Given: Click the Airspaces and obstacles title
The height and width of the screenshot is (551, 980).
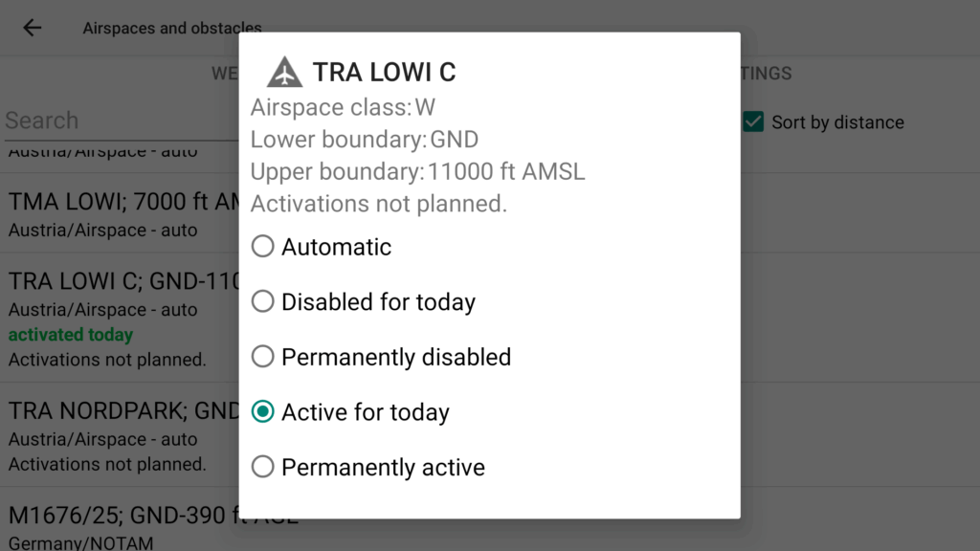Looking at the screenshot, I should point(172,28).
